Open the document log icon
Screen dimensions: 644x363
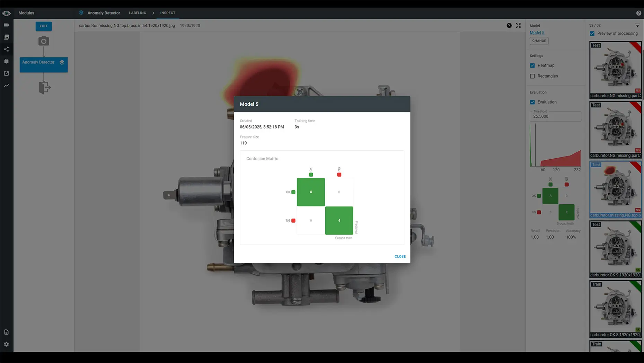pos(6,332)
